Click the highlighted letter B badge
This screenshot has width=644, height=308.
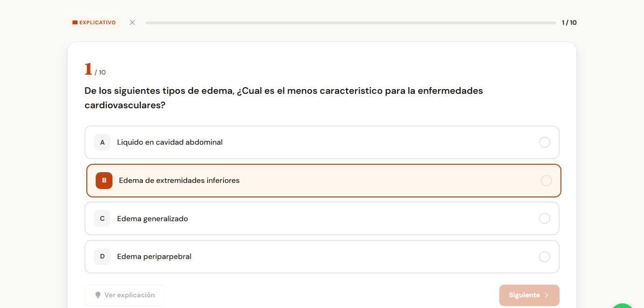[104, 180]
